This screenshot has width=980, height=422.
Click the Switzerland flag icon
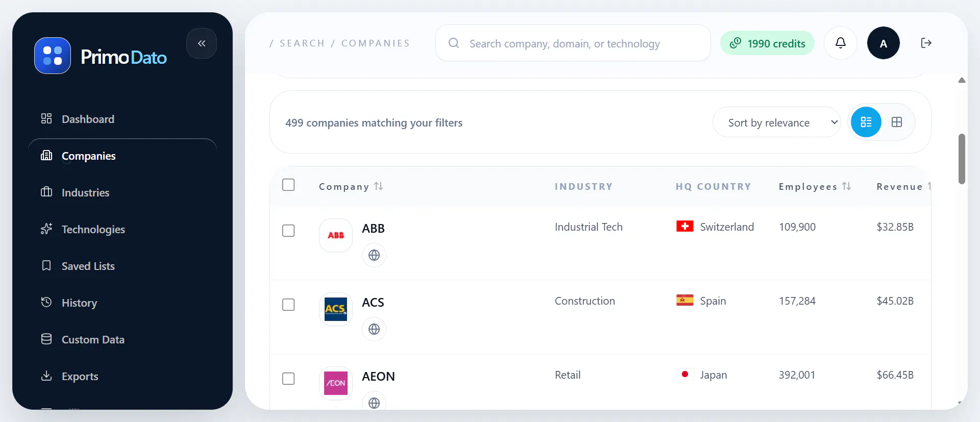click(684, 226)
